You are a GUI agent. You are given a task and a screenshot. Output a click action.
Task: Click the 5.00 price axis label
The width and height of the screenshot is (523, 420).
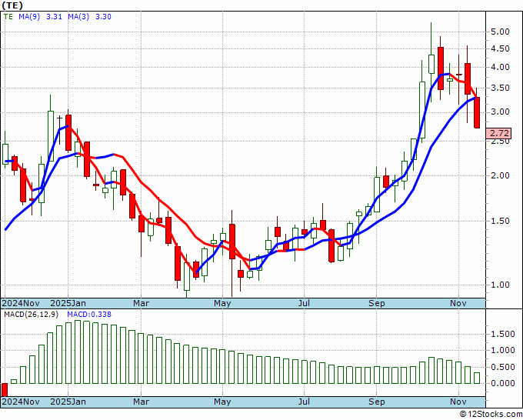point(501,32)
